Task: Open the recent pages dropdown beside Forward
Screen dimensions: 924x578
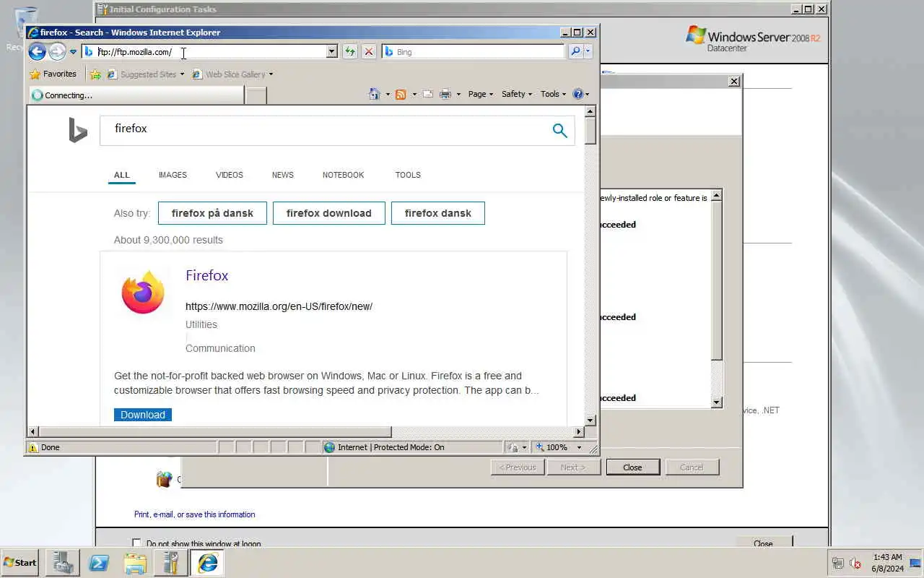Action: [73, 52]
